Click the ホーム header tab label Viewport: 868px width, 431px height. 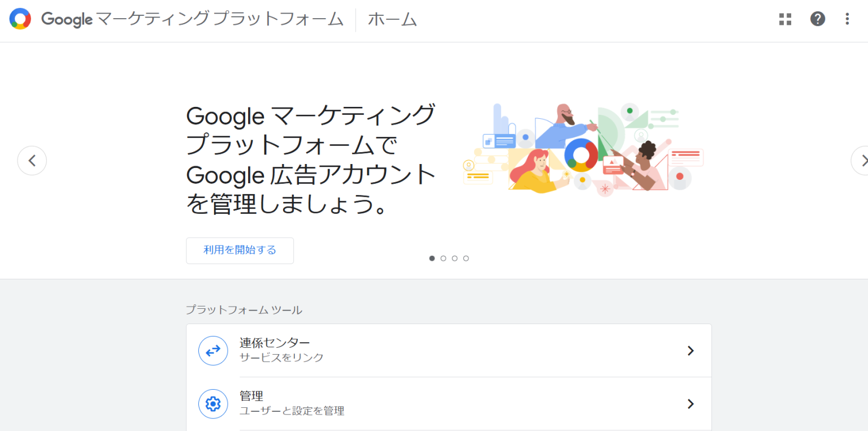[392, 20]
